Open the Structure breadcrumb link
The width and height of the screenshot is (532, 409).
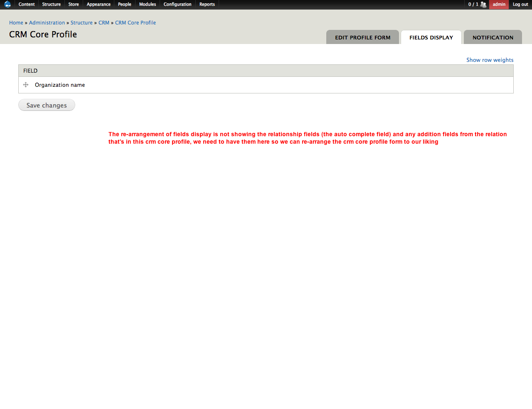(81, 23)
